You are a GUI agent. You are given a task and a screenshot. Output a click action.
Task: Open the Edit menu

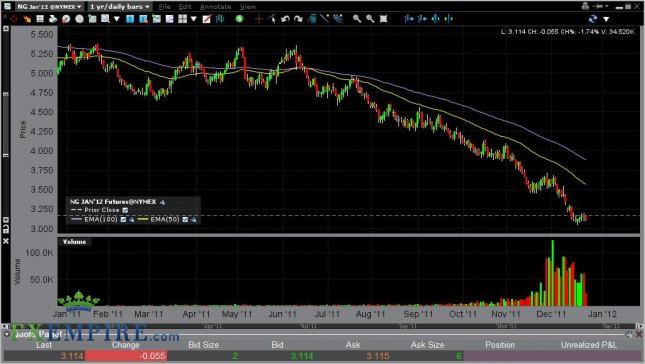185,7
